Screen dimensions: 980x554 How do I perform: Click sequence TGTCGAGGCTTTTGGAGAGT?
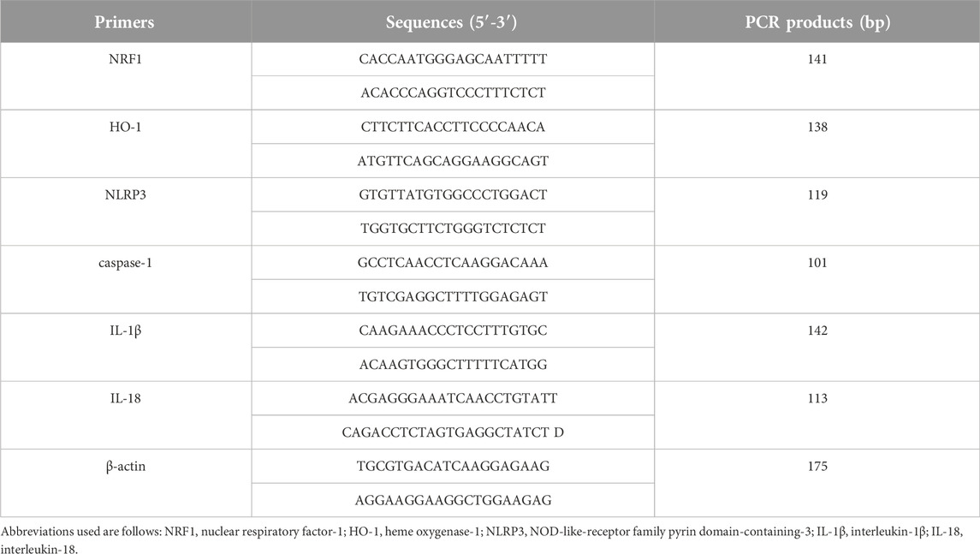click(453, 296)
